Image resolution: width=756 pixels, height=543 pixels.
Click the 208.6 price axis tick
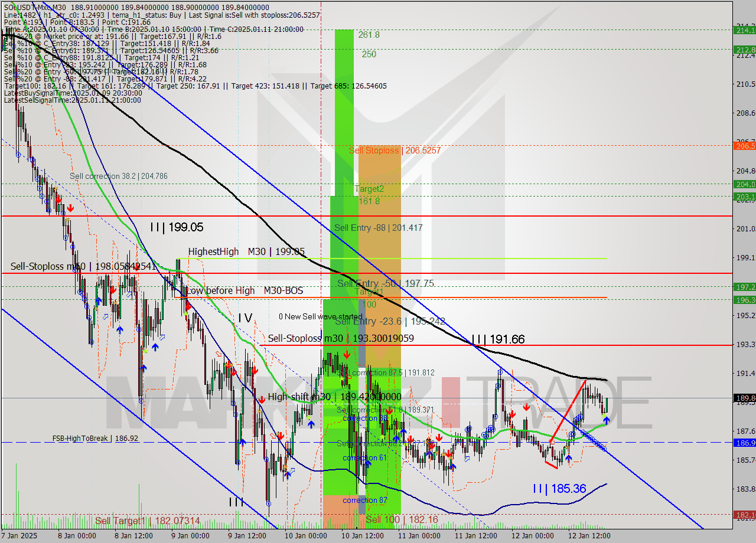pos(745,113)
